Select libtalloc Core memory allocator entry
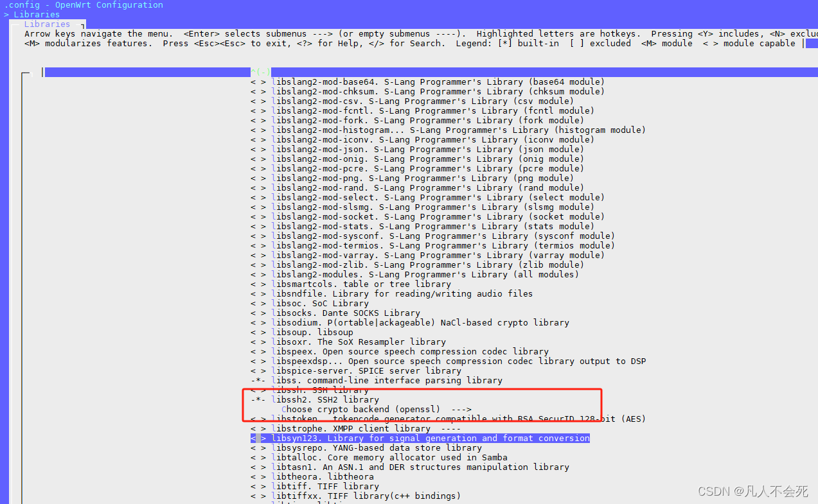Screen dimensions: 818x504 coord(379,458)
